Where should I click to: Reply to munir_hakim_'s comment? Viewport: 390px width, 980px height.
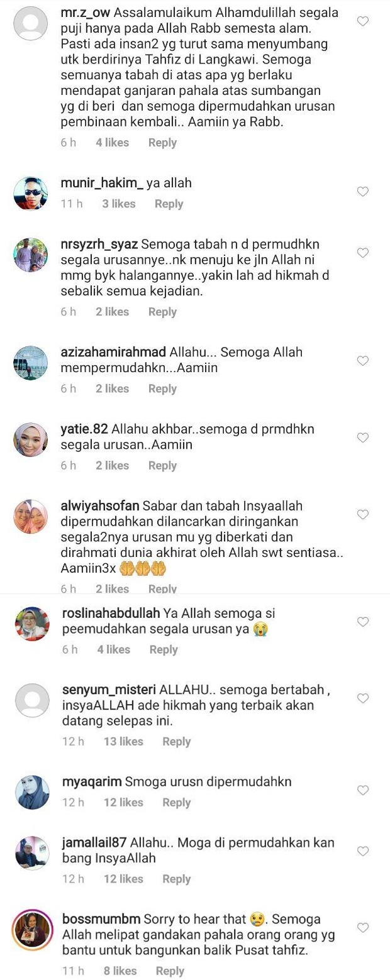point(169,204)
